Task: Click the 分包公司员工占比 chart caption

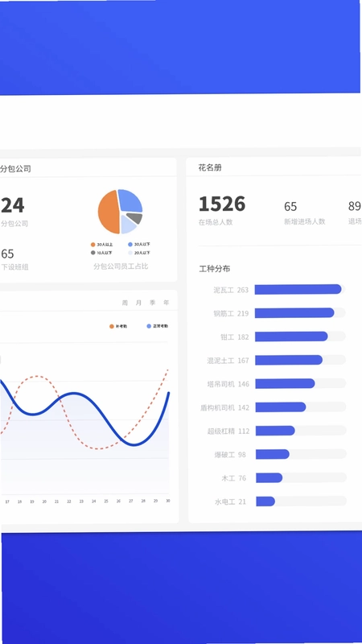Action: pos(121,266)
